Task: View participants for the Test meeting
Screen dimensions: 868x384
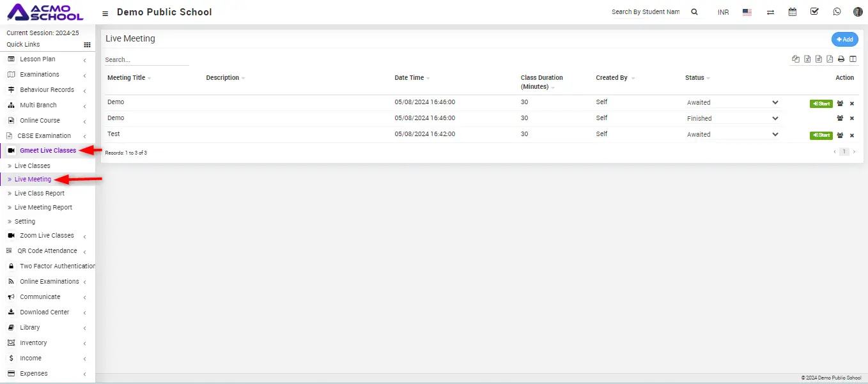Action: (x=840, y=135)
